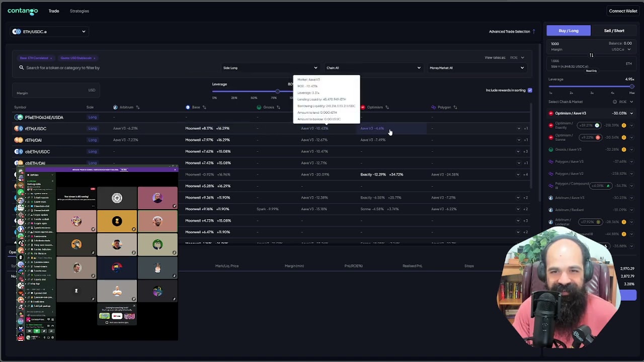Click the rETH/USDC token pair icon

[19, 129]
